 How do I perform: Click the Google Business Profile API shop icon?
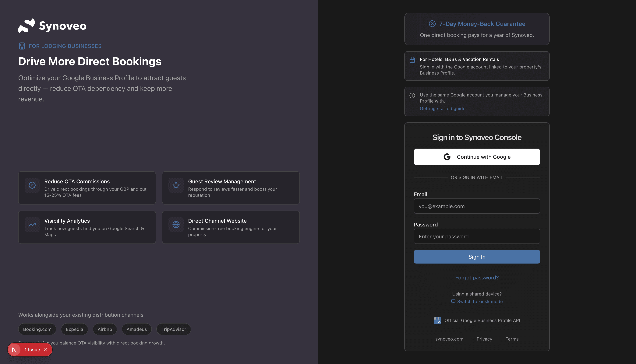pos(438,320)
